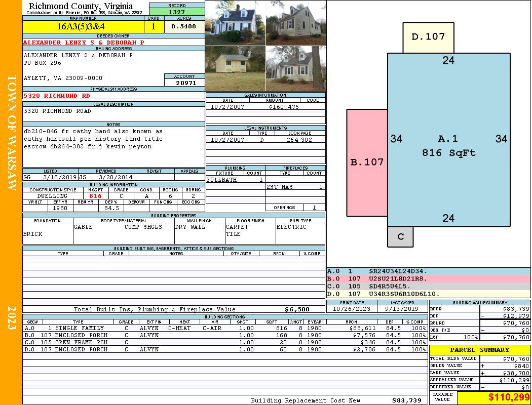Click the A.0 Single Family building section row
Screen dimensions: 532x405
tap(225, 328)
